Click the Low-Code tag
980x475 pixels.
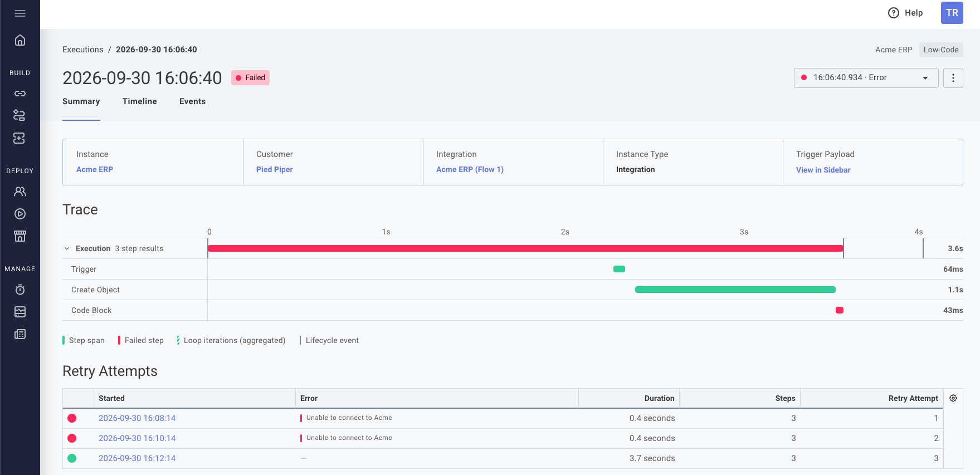point(941,50)
